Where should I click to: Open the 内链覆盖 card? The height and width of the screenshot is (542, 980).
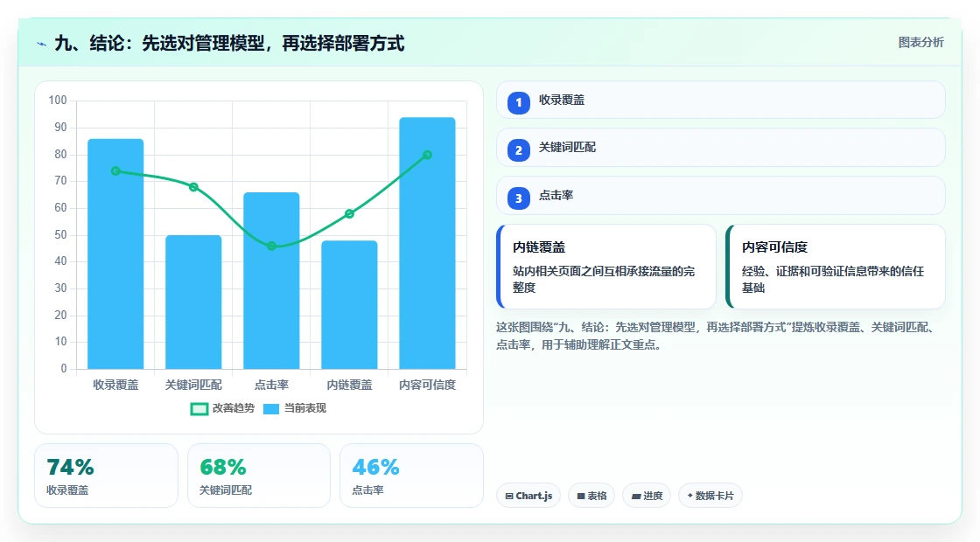[606, 267]
